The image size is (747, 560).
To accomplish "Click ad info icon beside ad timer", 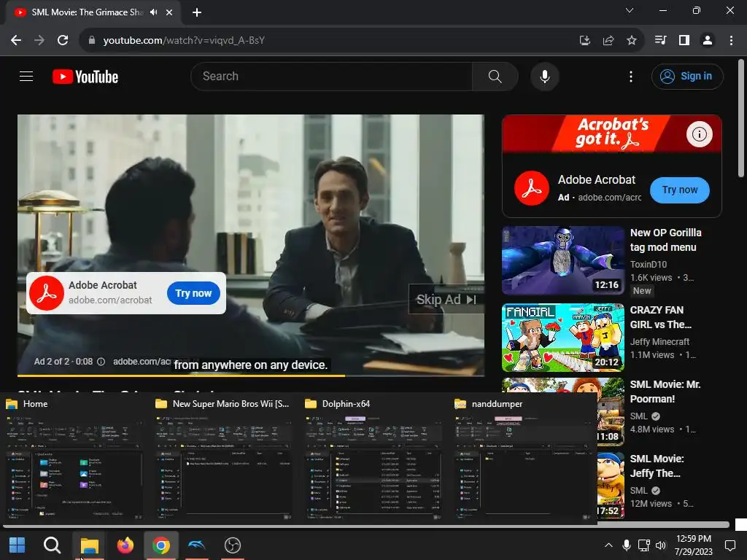I will (x=101, y=362).
